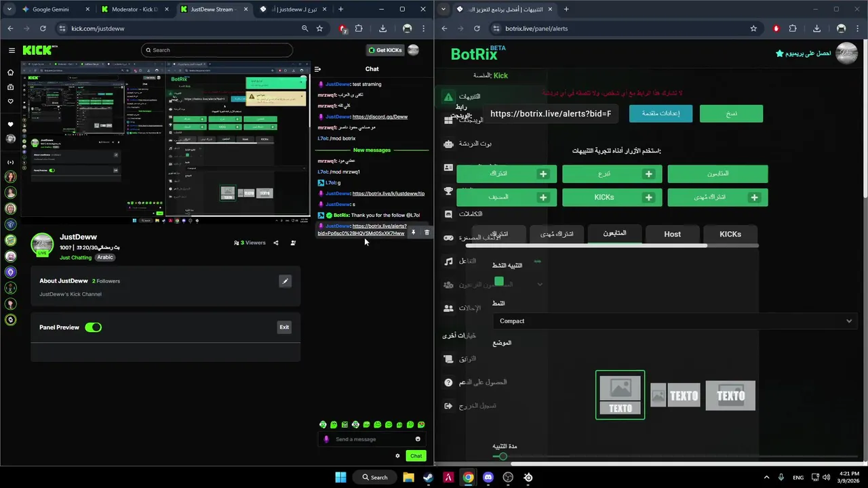Open Steam from the taskbar
Screen dimensions: 868x488
pos(428,477)
